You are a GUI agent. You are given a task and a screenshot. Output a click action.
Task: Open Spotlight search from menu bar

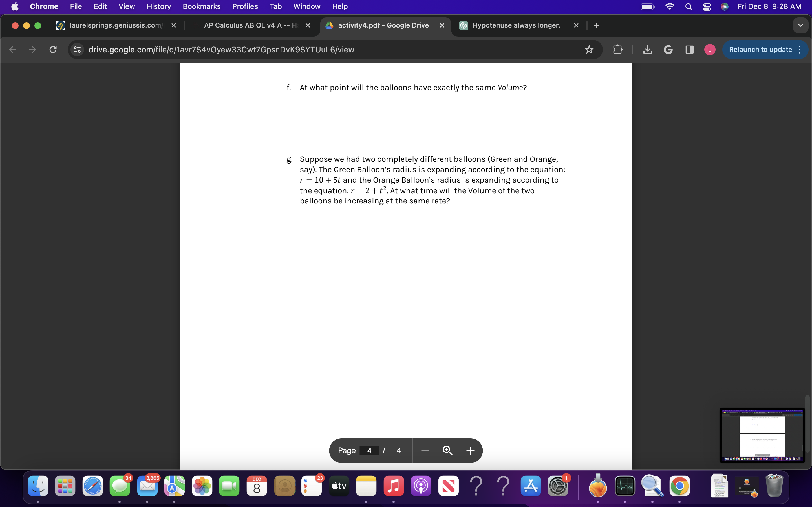click(x=689, y=6)
